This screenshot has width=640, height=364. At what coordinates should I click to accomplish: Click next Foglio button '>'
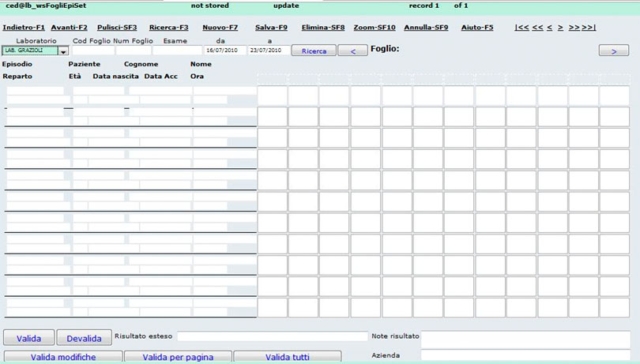[x=614, y=51]
